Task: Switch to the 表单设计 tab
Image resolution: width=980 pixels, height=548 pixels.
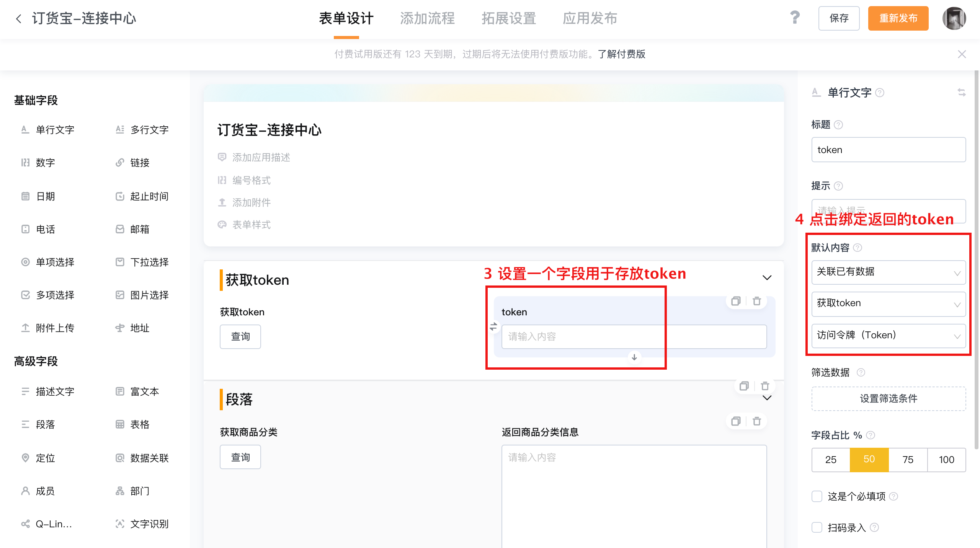Action: pos(346,18)
